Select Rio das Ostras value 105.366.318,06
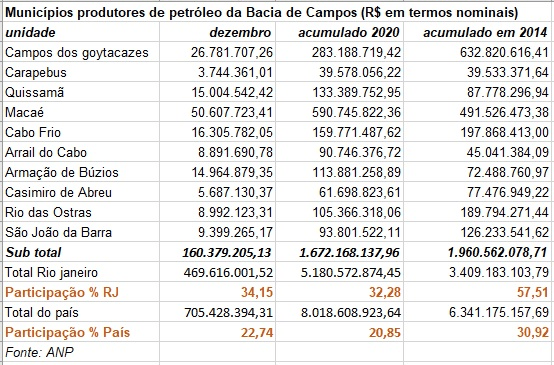The height and width of the screenshot is (365, 554). [356, 212]
